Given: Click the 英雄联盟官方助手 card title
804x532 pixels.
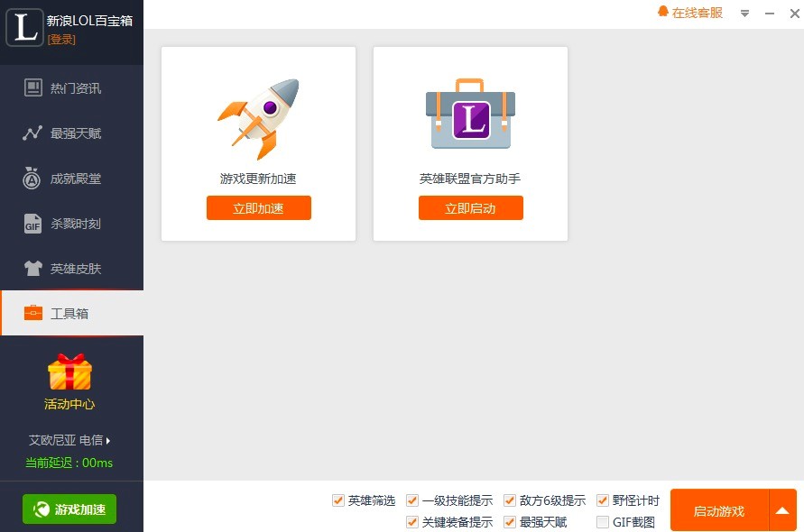Looking at the screenshot, I should (x=470, y=179).
